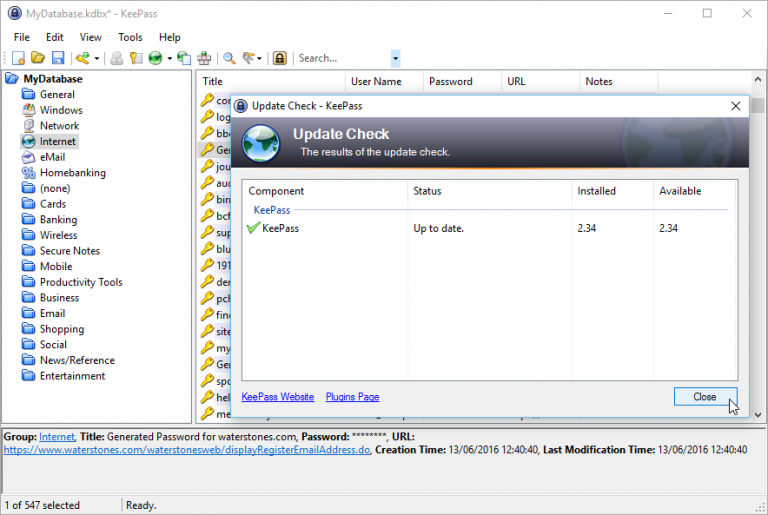
Task: Click the Open database folder icon
Action: pyautogui.click(x=38, y=58)
